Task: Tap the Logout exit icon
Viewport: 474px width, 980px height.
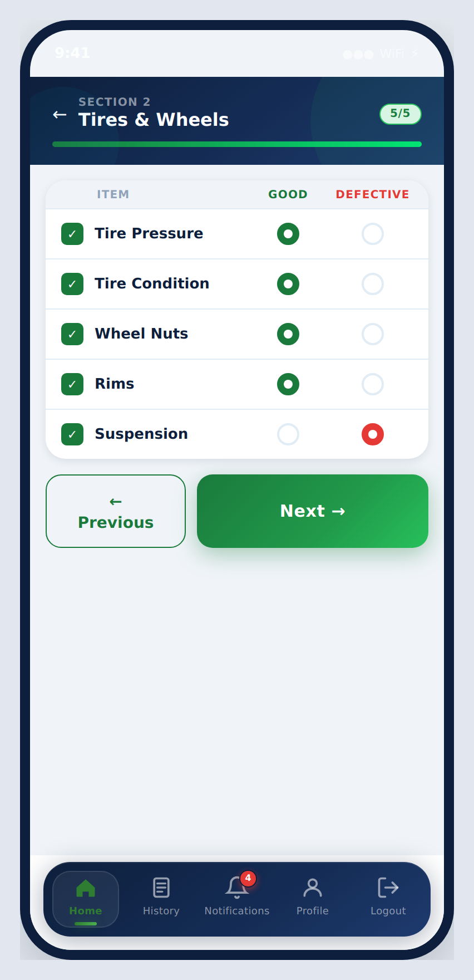Action: [x=388, y=888]
